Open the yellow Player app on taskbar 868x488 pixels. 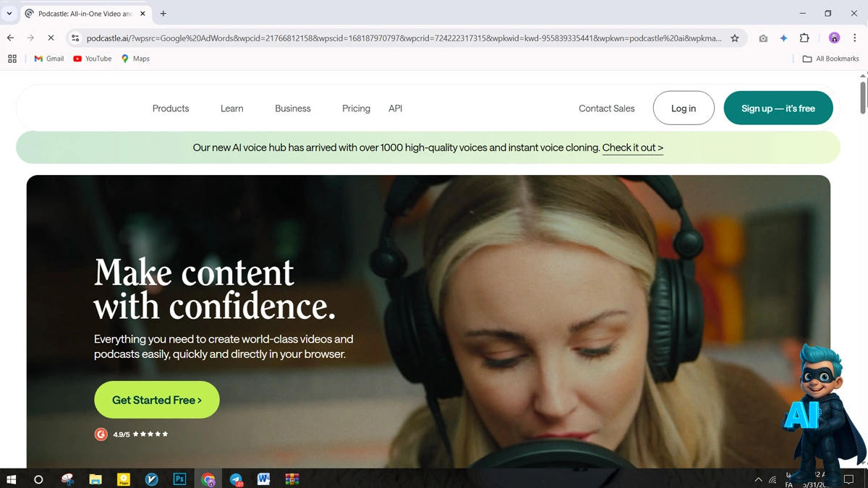[x=124, y=479]
